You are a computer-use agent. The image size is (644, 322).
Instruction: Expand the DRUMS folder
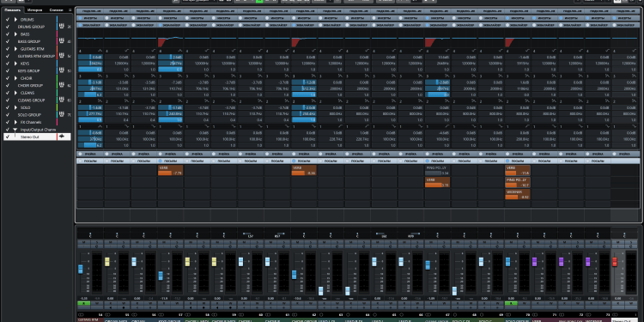15,19
